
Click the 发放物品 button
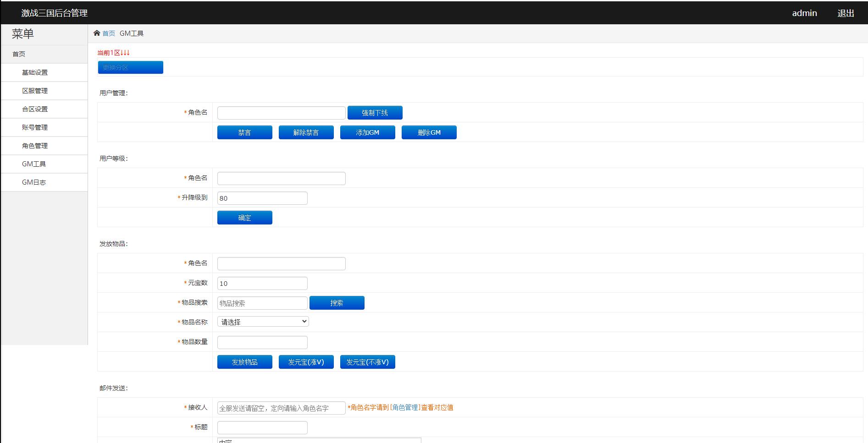click(244, 361)
